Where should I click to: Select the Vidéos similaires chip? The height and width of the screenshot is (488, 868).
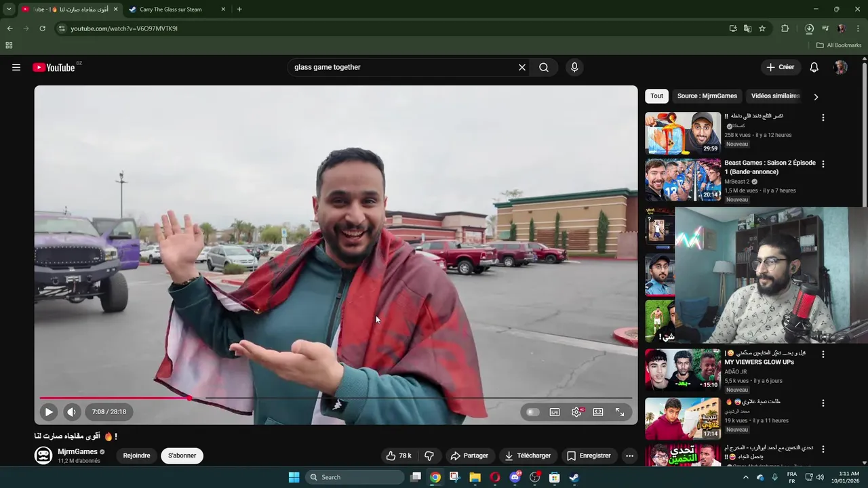click(x=776, y=96)
